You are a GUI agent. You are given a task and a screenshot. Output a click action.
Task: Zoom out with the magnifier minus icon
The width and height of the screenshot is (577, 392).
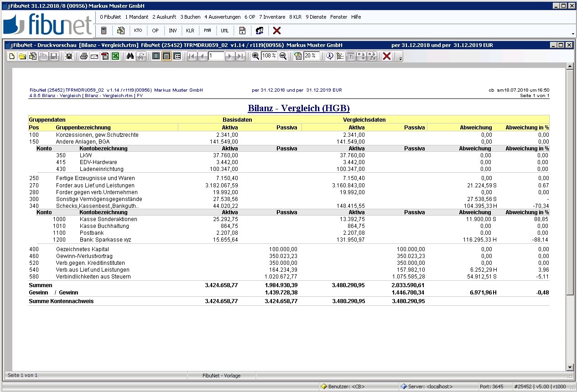283,56
